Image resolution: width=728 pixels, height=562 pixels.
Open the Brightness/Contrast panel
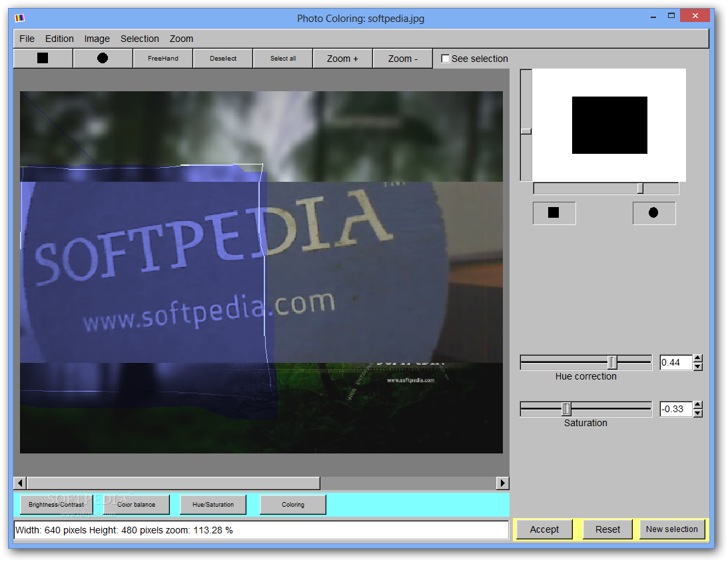click(56, 505)
